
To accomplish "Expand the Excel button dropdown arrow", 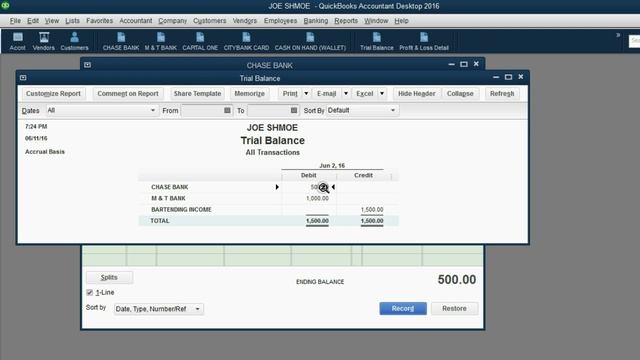I will 382,93.
